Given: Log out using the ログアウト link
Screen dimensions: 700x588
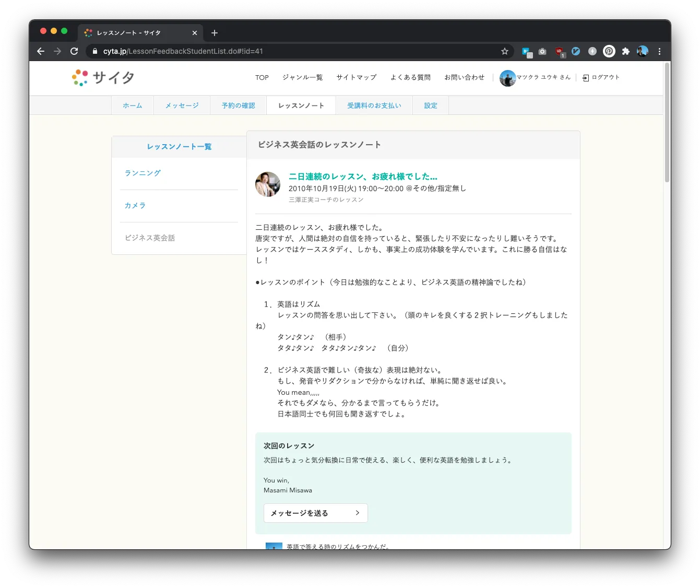Looking at the screenshot, I should pyautogui.click(x=601, y=77).
